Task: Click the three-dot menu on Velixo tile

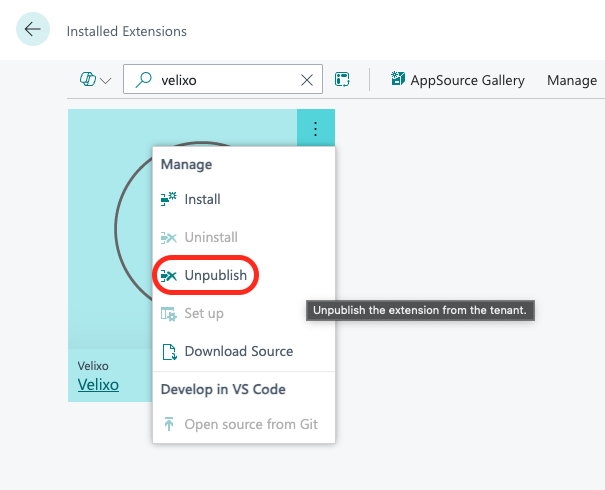Action: (x=315, y=128)
